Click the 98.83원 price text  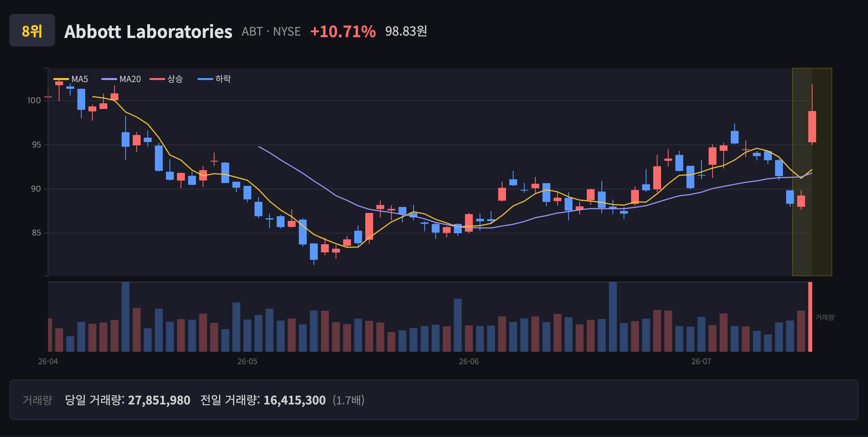tap(406, 31)
